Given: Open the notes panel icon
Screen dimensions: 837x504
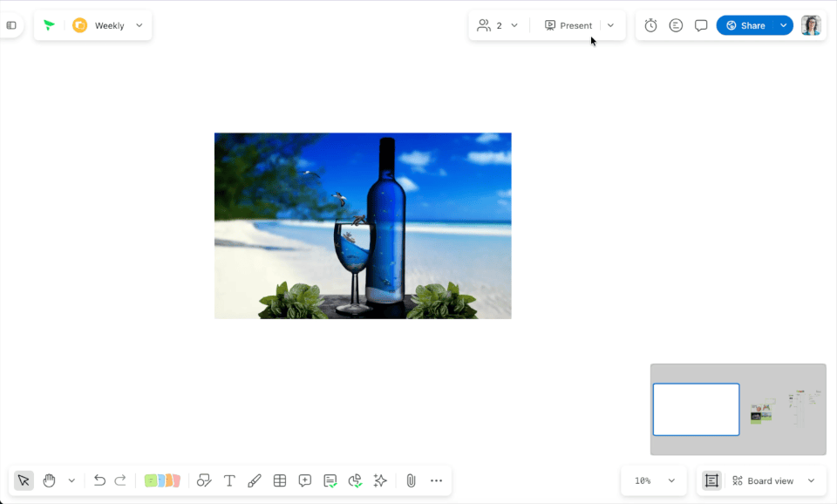Looking at the screenshot, I should 676,25.
